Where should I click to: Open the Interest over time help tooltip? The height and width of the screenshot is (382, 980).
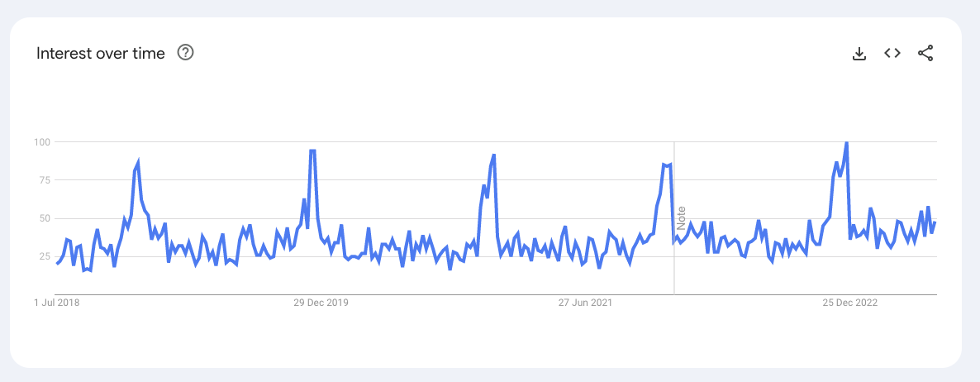click(186, 53)
